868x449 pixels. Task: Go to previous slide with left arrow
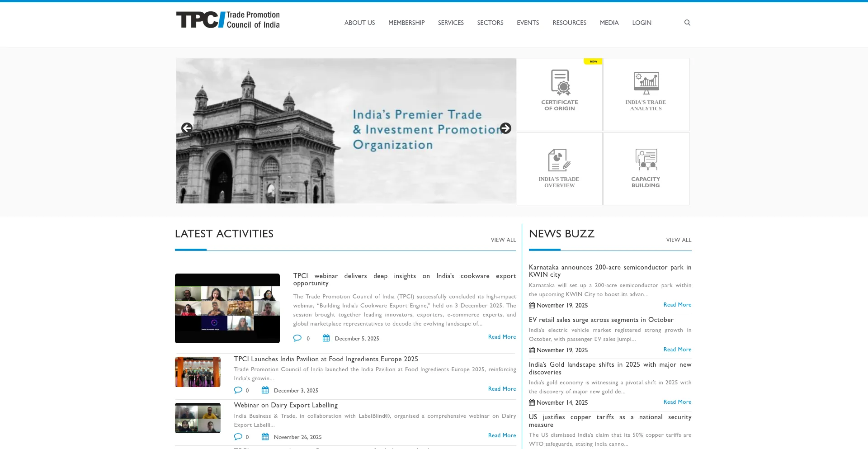point(187,128)
